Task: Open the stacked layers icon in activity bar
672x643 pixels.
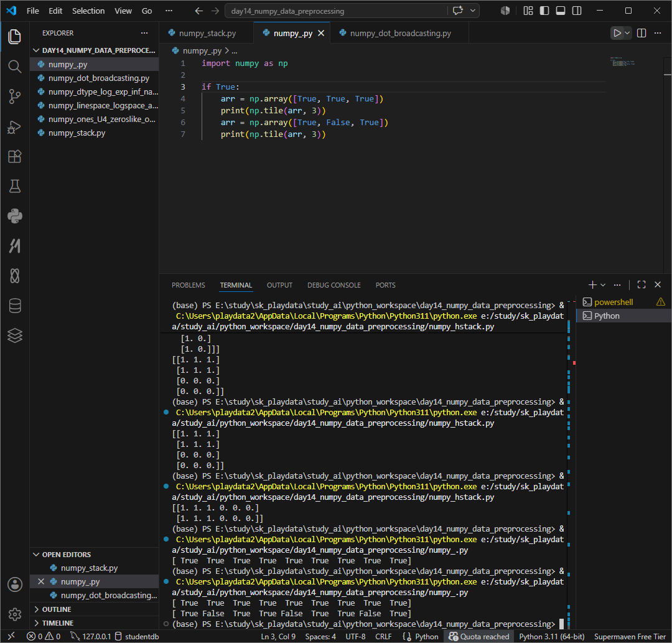Action: tap(14, 336)
